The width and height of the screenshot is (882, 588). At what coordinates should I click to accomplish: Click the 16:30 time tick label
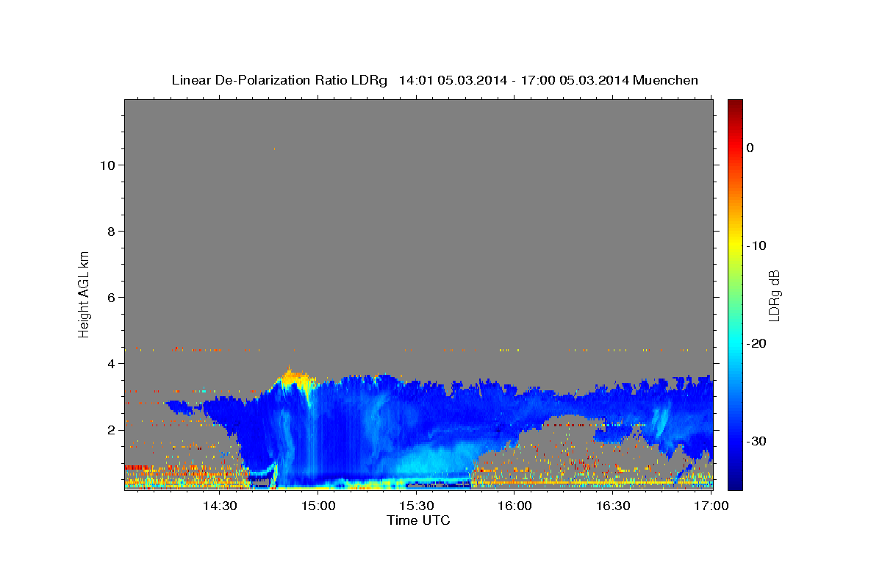(x=614, y=506)
